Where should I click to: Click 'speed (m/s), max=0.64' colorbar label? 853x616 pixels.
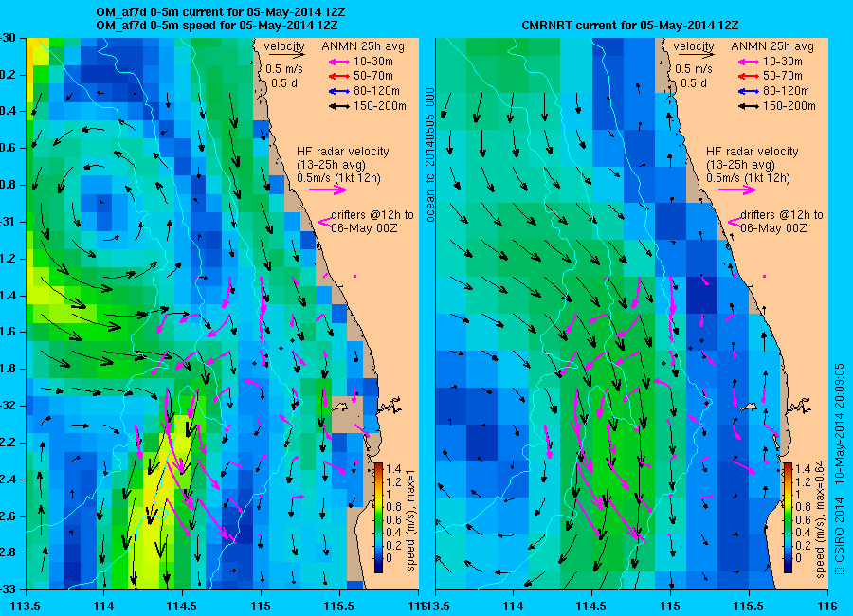pos(821,519)
